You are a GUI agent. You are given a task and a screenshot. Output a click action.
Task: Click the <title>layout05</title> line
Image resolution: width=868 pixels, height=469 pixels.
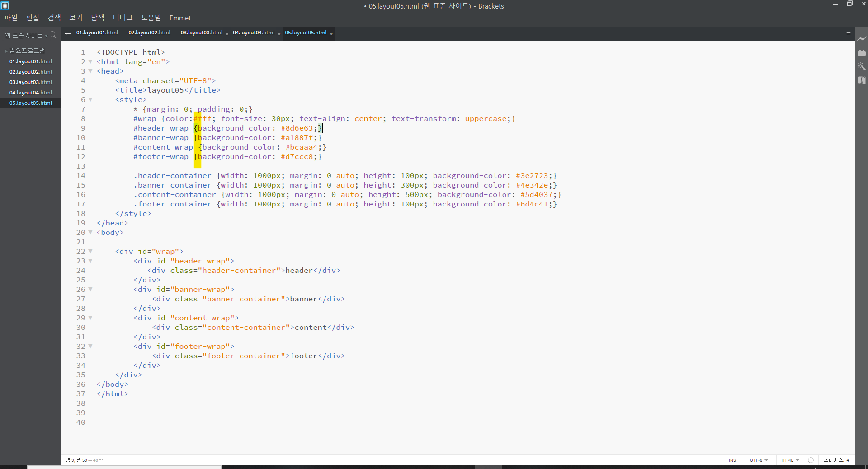coord(168,90)
